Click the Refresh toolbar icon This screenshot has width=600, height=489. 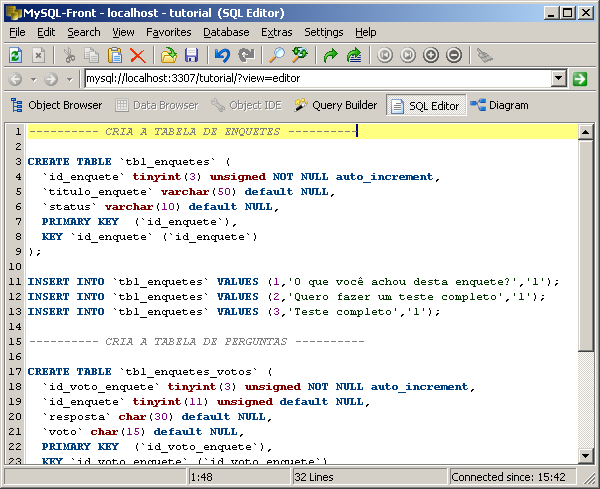[x=16, y=55]
